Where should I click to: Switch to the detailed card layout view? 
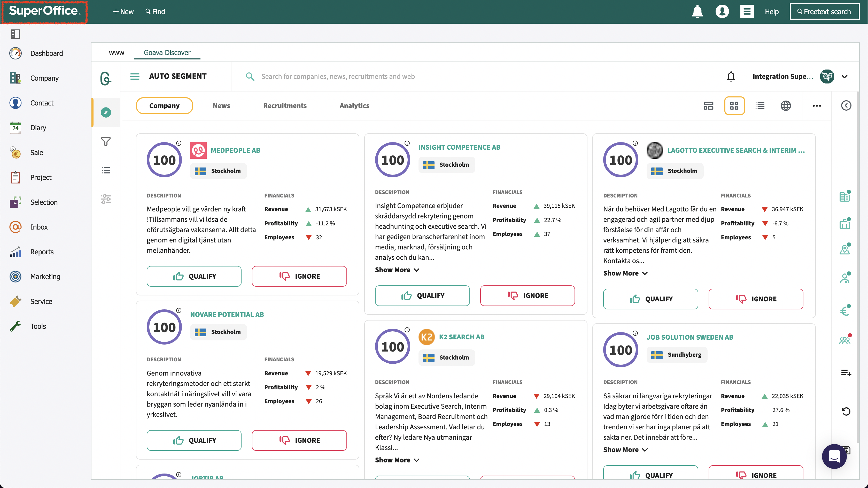pyautogui.click(x=708, y=105)
